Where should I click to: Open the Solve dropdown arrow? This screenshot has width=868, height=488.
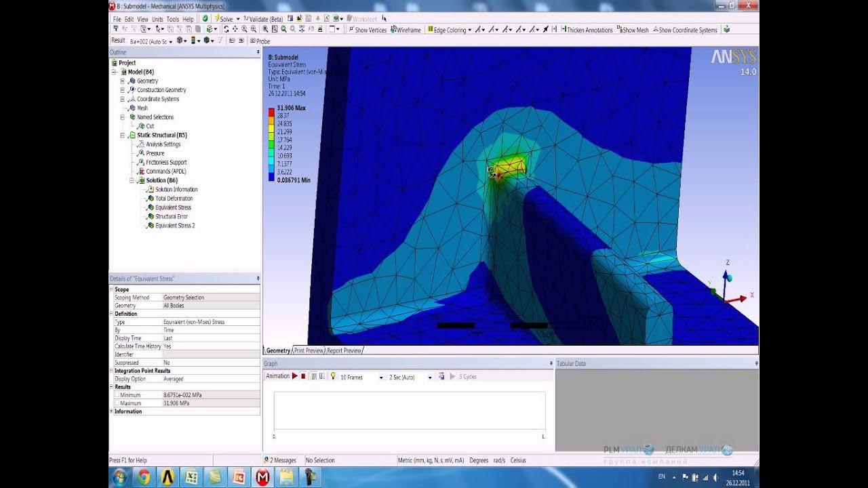click(238, 19)
